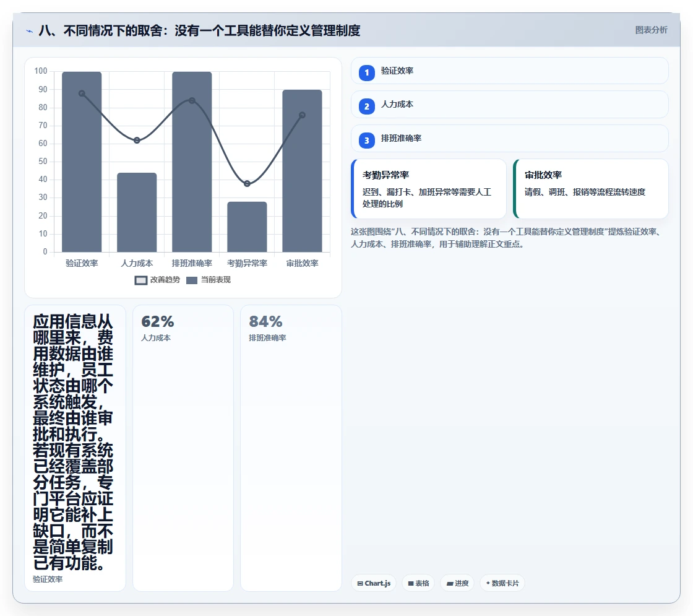This screenshot has height=616, width=693.
Task: Click the 人力成本 bar in chart
Action: coord(137,212)
